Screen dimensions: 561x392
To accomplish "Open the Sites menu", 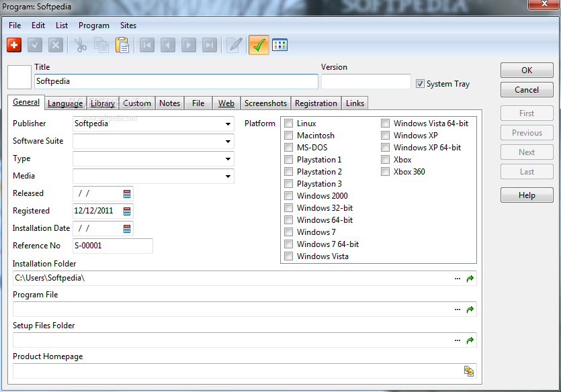I will click(128, 26).
